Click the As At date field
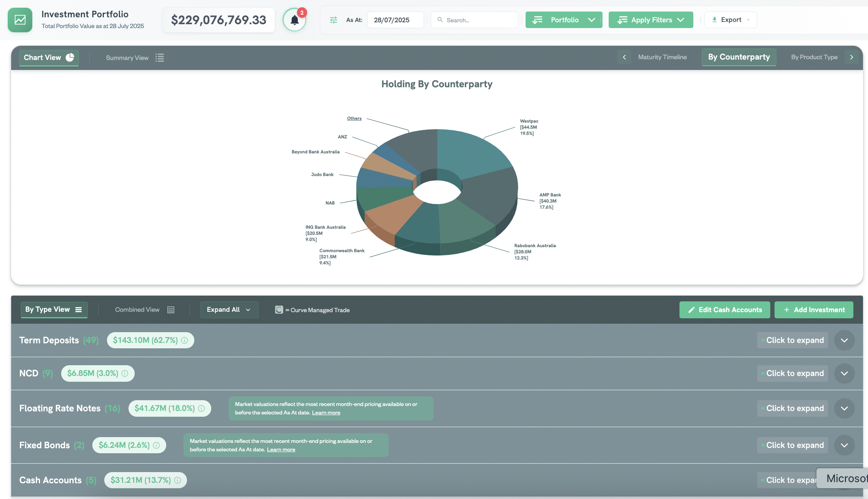868x499 pixels. click(396, 20)
